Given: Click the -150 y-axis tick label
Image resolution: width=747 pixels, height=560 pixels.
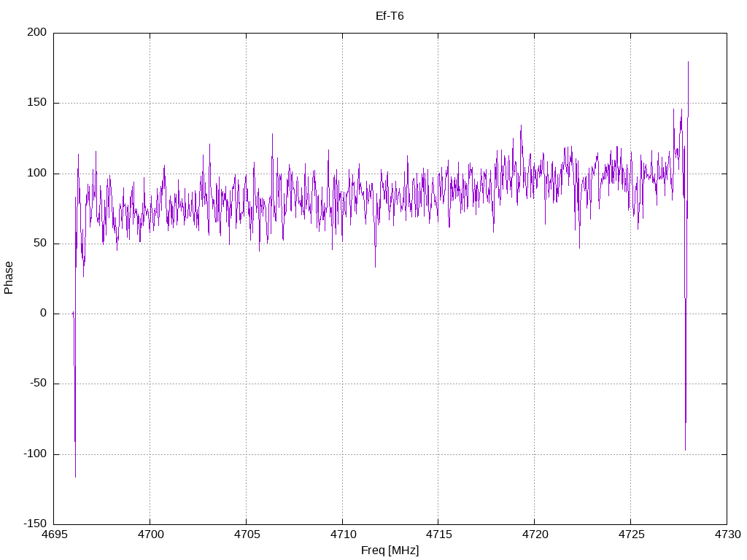Looking at the screenshot, I should 35,524.
